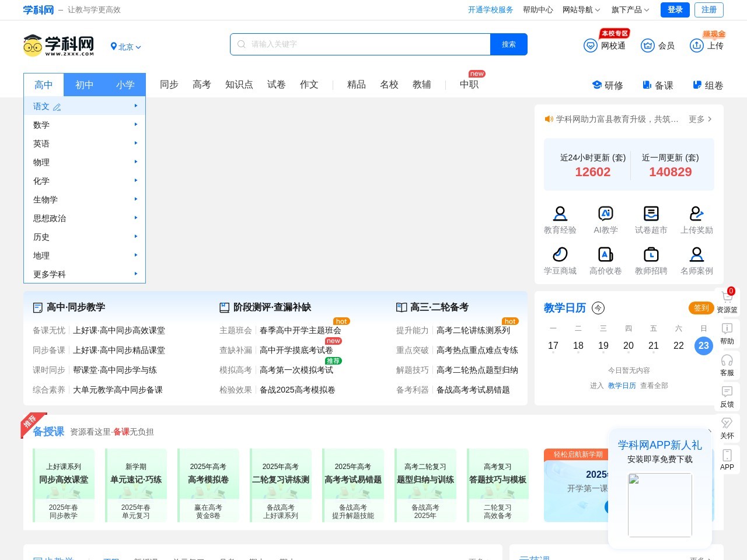Image resolution: width=747 pixels, height=560 pixels.
Task: Click the 注册 button
Action: tap(709, 10)
